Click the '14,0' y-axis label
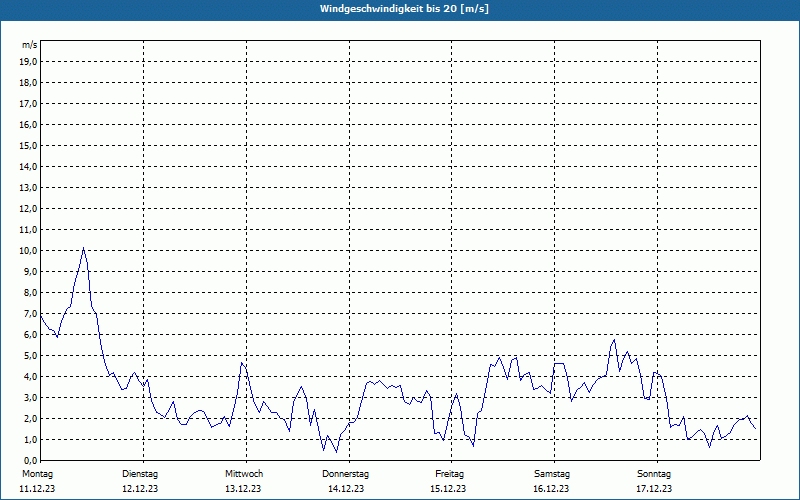 click(x=29, y=167)
